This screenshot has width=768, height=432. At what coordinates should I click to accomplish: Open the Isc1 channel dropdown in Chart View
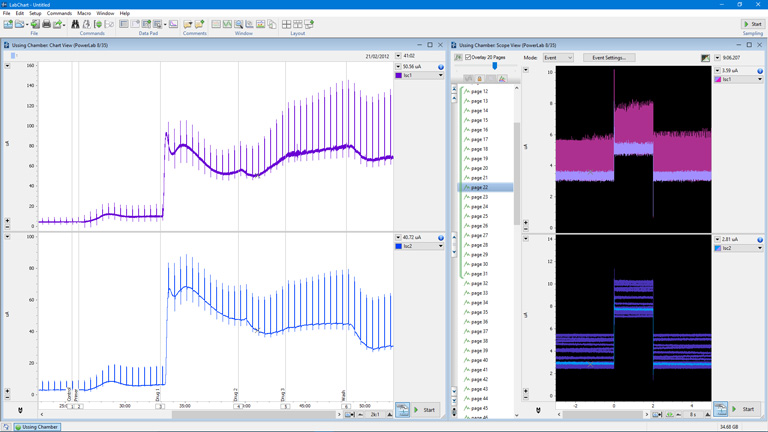(x=440, y=75)
